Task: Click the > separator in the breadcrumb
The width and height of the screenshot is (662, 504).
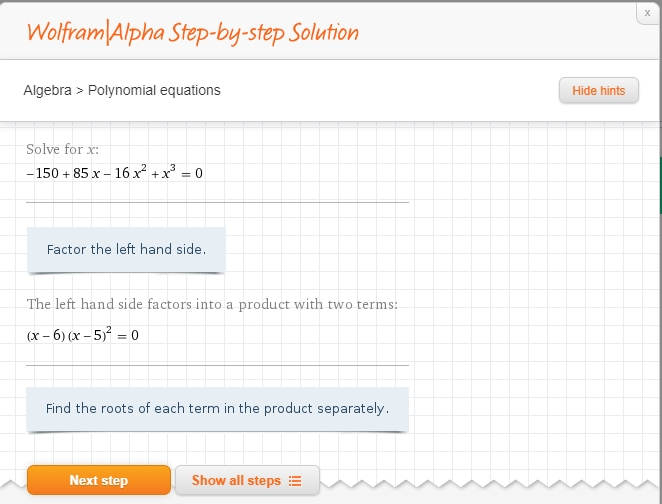Action: [80, 91]
